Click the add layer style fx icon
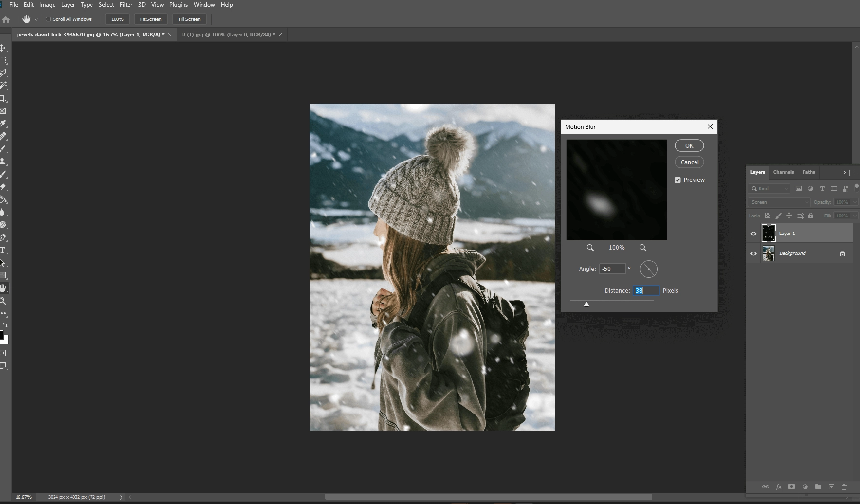Viewport: 860px width, 504px height. coord(779,486)
